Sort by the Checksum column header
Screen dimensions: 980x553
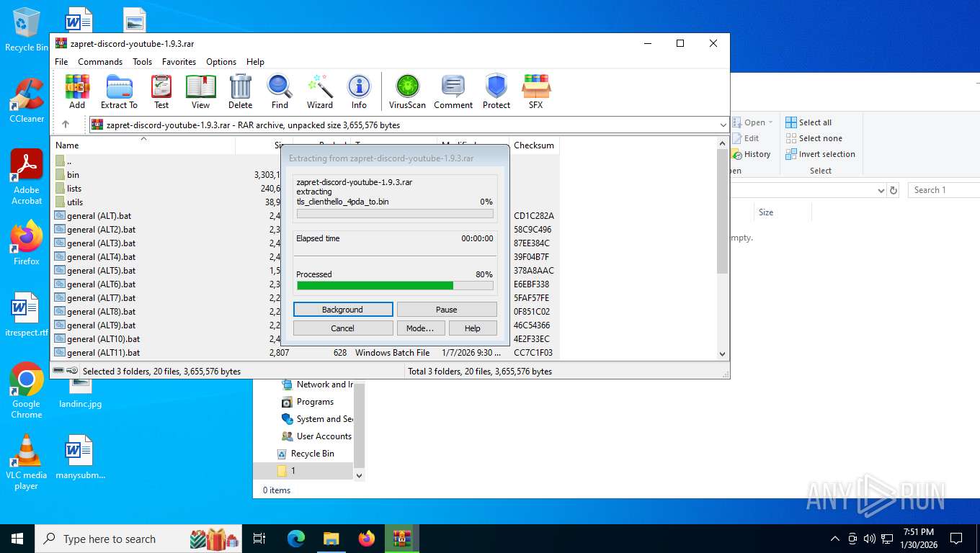tap(534, 145)
